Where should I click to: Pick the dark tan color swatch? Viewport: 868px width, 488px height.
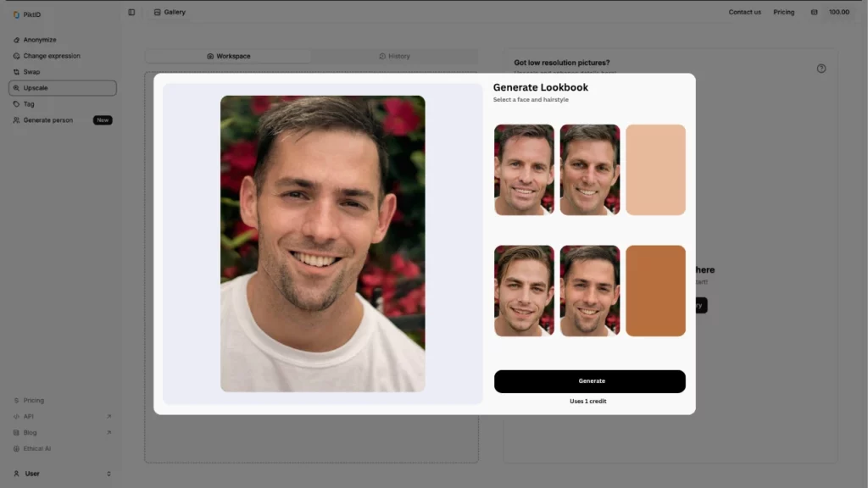pos(654,291)
